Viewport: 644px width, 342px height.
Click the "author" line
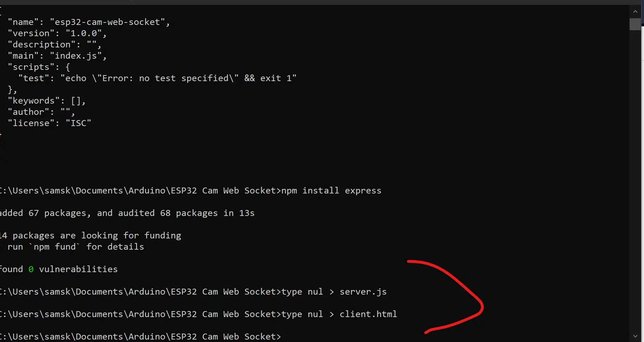41,112
